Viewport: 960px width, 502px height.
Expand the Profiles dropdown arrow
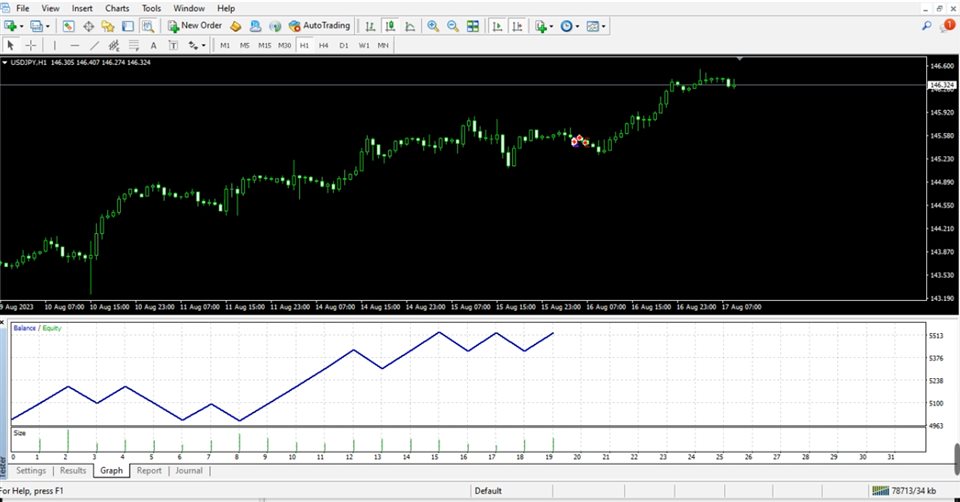point(48,26)
